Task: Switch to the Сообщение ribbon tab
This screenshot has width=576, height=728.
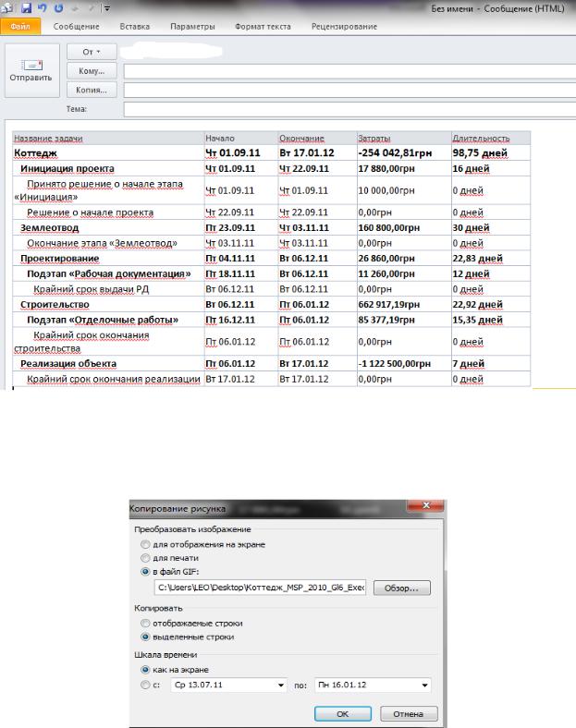Action: coord(76,27)
